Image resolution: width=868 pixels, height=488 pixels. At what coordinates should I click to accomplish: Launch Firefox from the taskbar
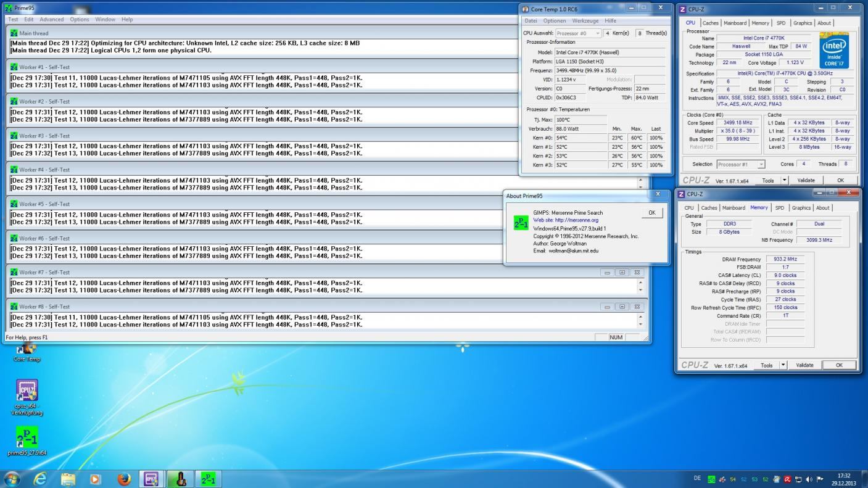tap(123, 479)
